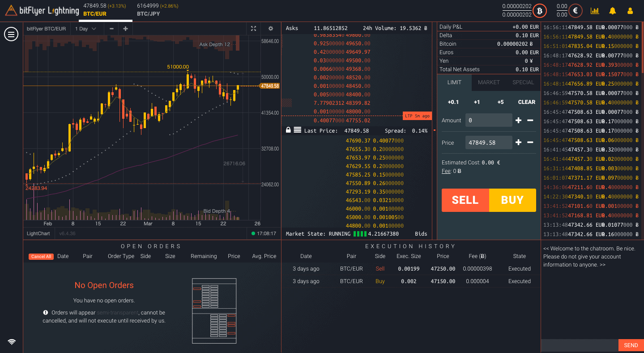The width and height of the screenshot is (644, 353).
Task: Click the Fee link
Action: coord(445,171)
